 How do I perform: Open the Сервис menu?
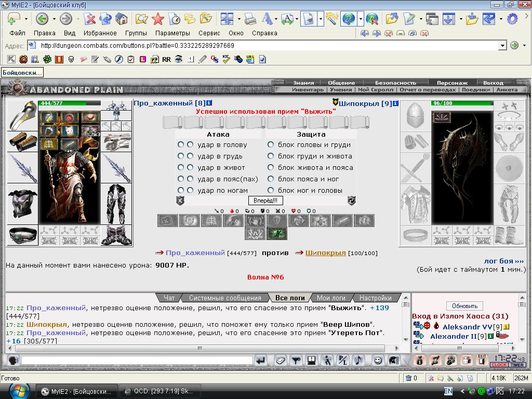pyautogui.click(x=209, y=33)
